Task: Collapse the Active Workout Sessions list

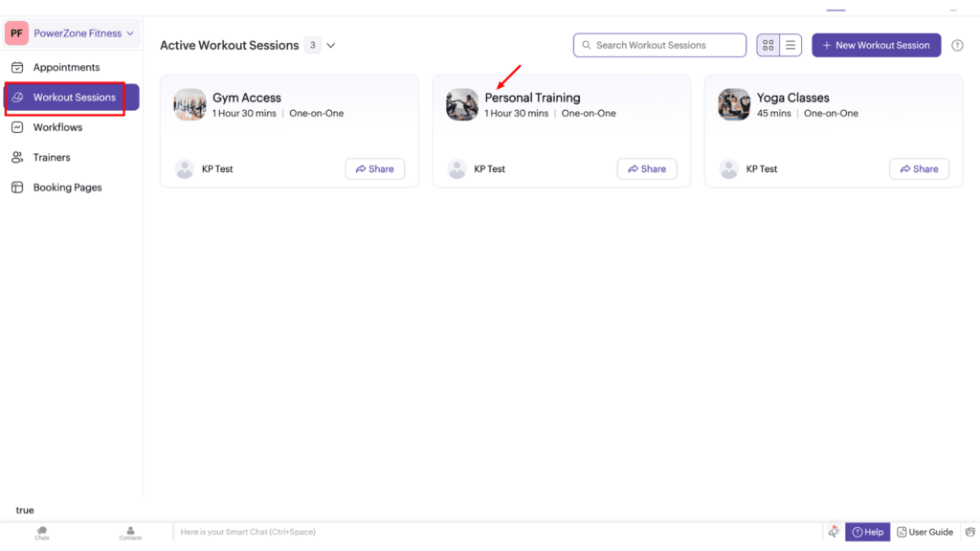Action: point(330,45)
